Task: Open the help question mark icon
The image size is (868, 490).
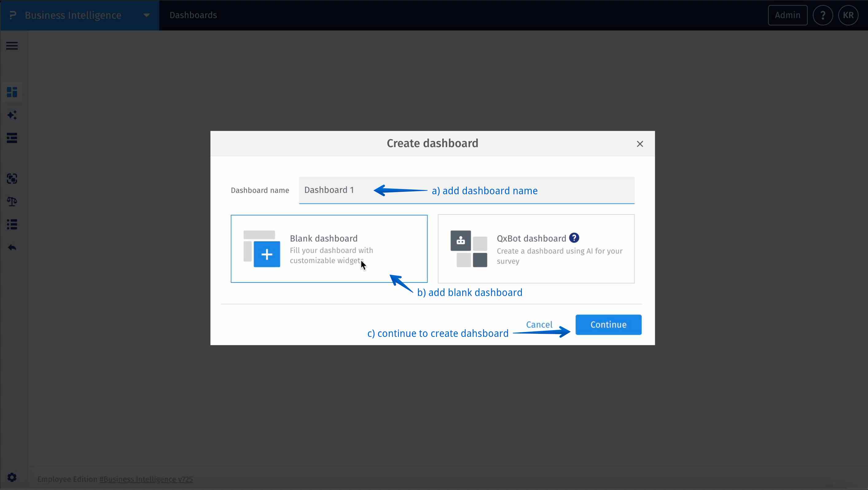Action: point(823,15)
